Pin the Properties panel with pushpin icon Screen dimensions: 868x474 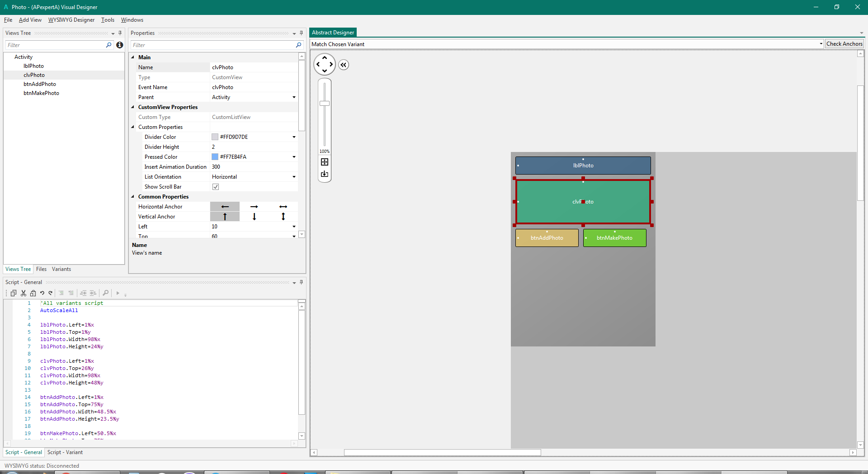pyautogui.click(x=301, y=33)
